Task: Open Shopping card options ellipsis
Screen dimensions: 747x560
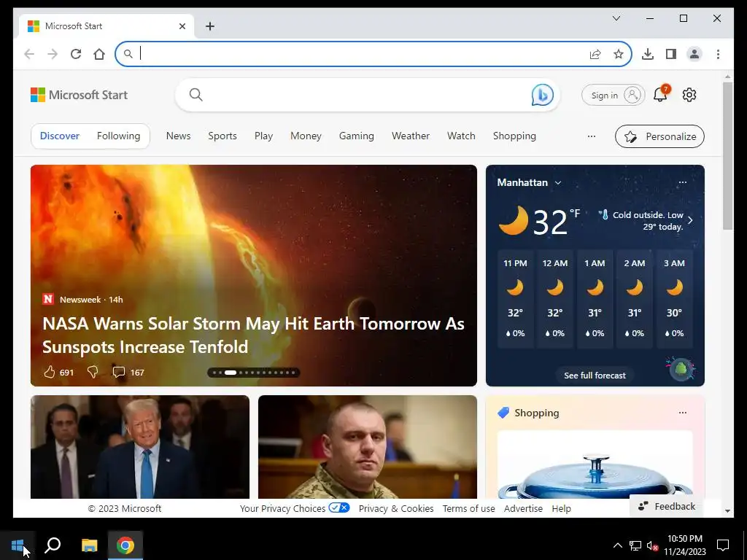Action: (683, 413)
